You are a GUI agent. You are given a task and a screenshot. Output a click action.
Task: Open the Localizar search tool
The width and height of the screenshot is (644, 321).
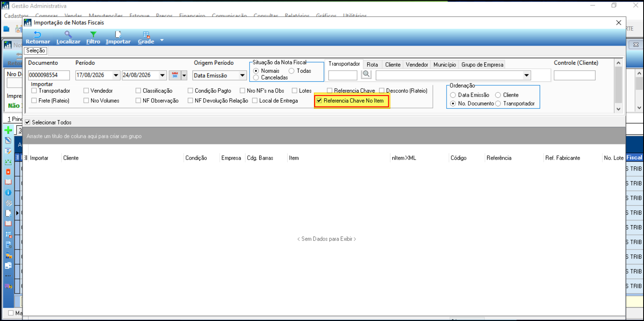tap(68, 38)
